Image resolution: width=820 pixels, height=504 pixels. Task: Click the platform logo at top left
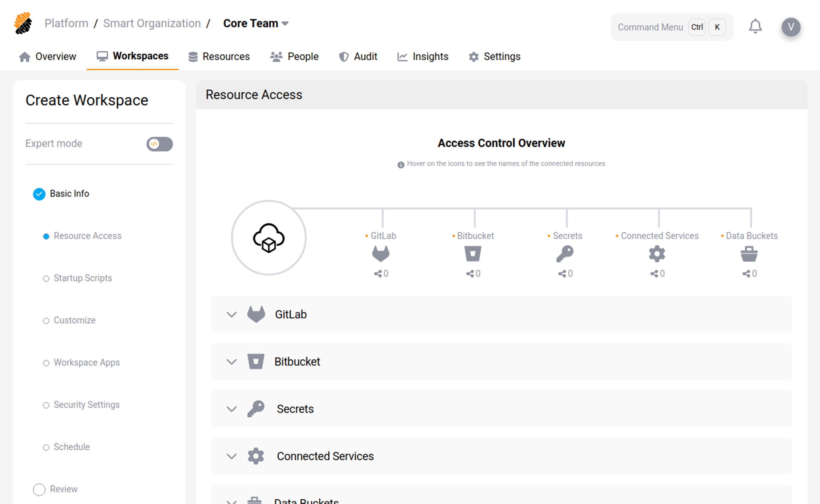point(23,23)
